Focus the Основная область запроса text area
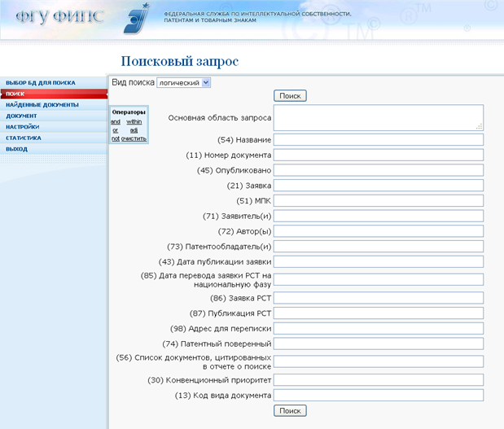The image size is (504, 429). [x=379, y=117]
